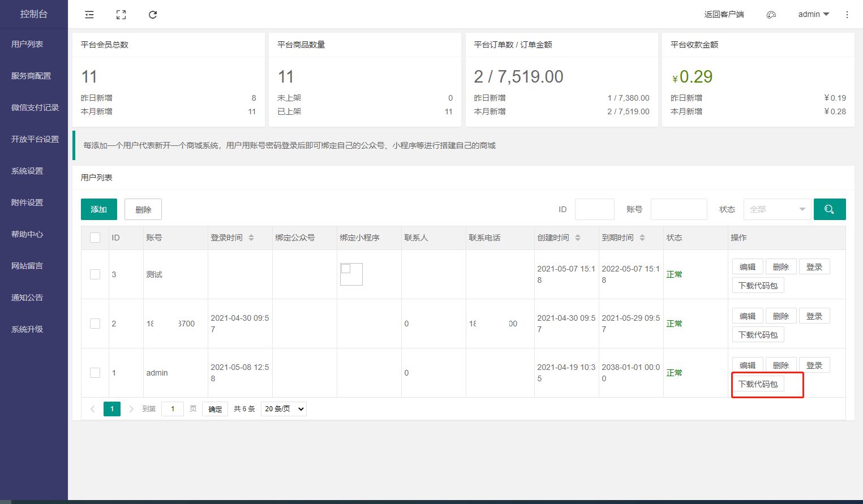The image size is (863, 504).
Task: Open the vertical three-dot more menu
Action: [x=847, y=15]
